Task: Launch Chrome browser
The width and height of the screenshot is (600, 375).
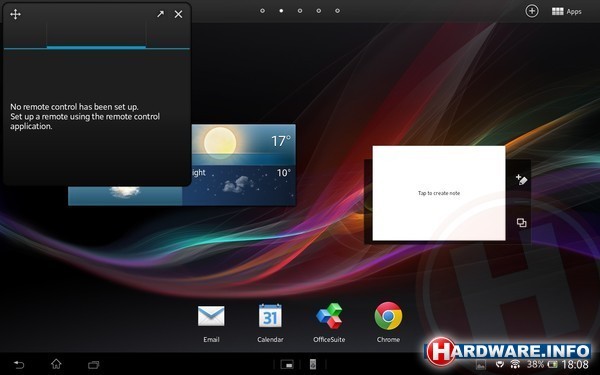Action: tap(388, 323)
